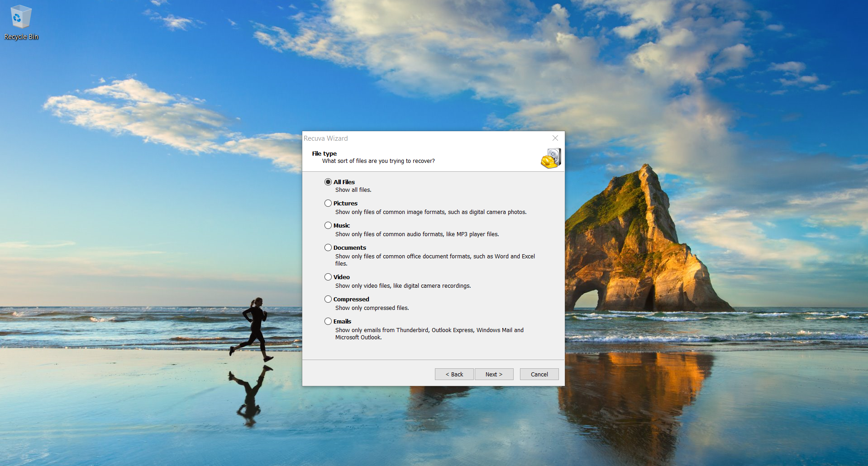
Task: Click the Recuva Wizard title bar
Action: (407, 138)
